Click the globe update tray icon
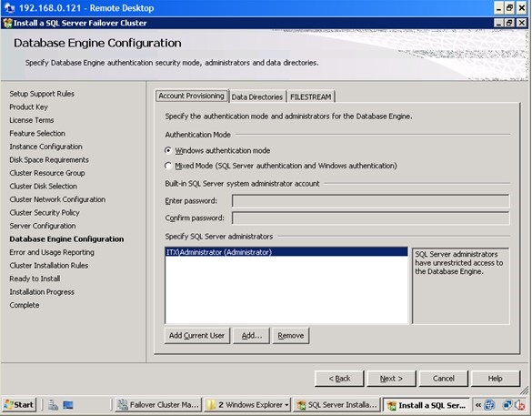The width and height of the screenshot is (532, 416). pos(489,405)
